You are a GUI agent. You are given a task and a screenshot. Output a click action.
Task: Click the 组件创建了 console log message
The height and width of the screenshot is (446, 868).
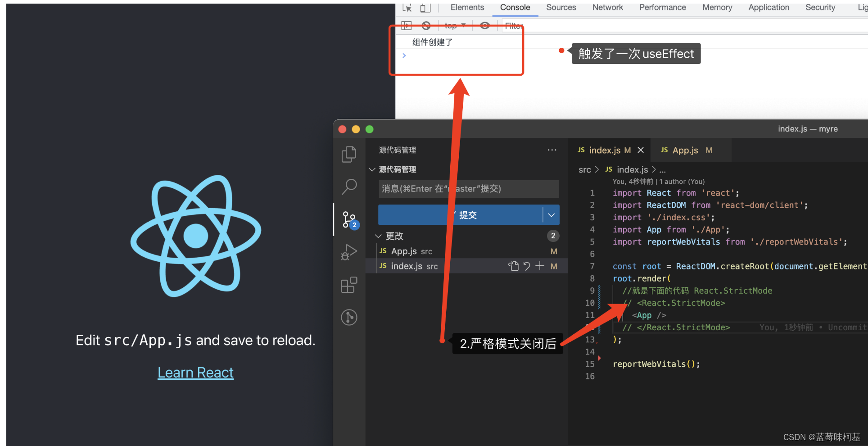pos(432,42)
